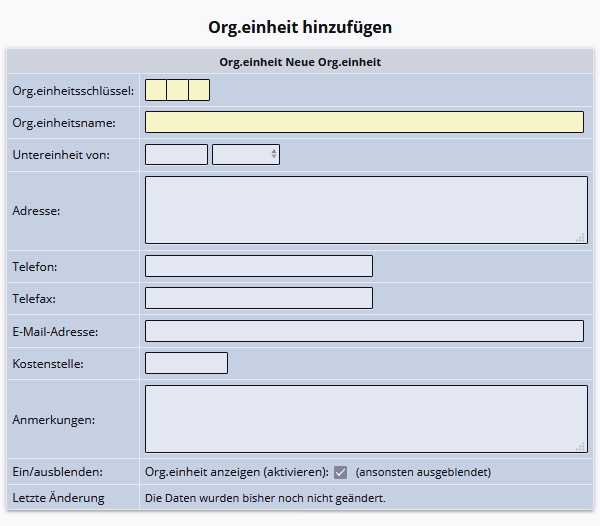Click the 'Org.einheit Neue Org.einheit' header
The height and width of the screenshot is (526, 600).
300,62
